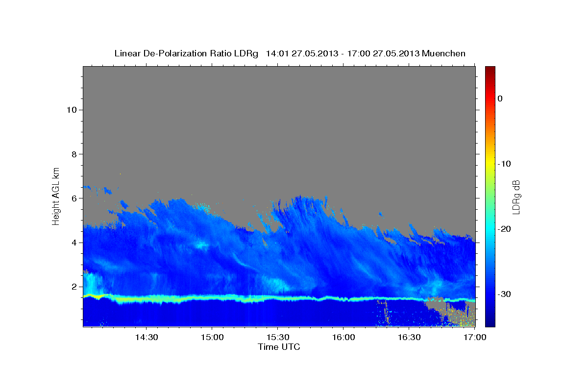Click the 15:00 time tick label
Viewport: 588px width, 392px height.
(212, 338)
